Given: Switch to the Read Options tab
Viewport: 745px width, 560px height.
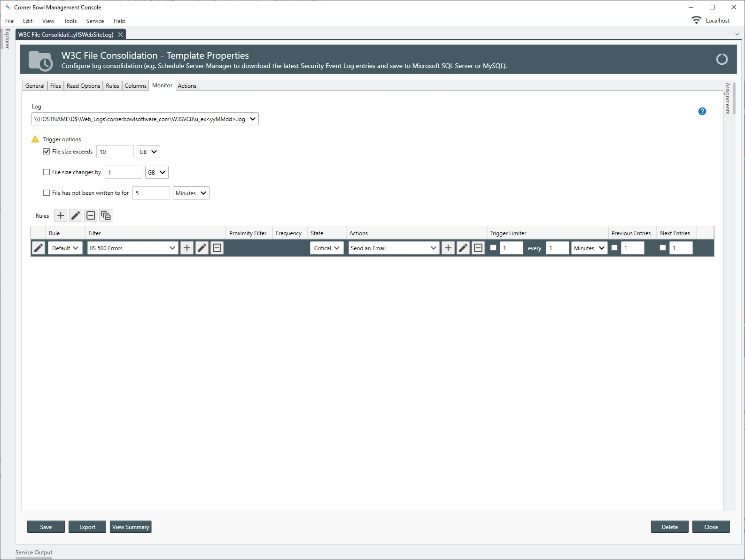Looking at the screenshot, I should click(x=83, y=86).
